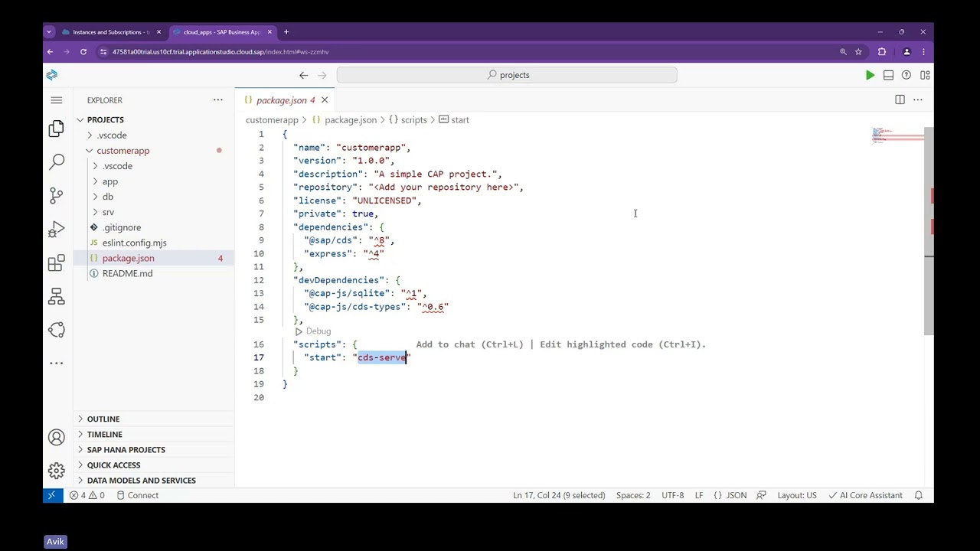This screenshot has height=551, width=980.
Task: Click the projects command center search box
Action: coord(507,75)
